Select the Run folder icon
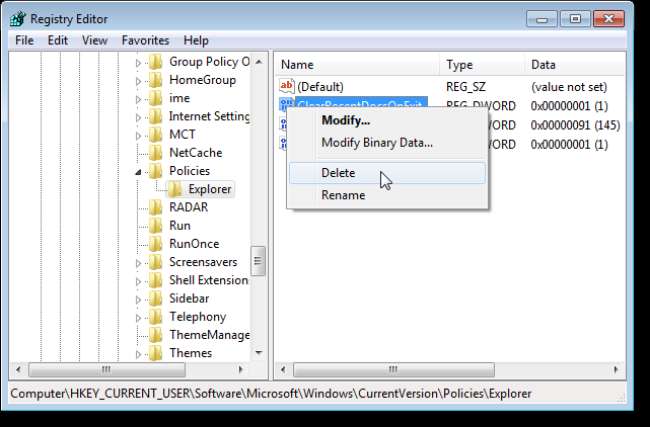The height and width of the screenshot is (427, 650). click(x=156, y=226)
